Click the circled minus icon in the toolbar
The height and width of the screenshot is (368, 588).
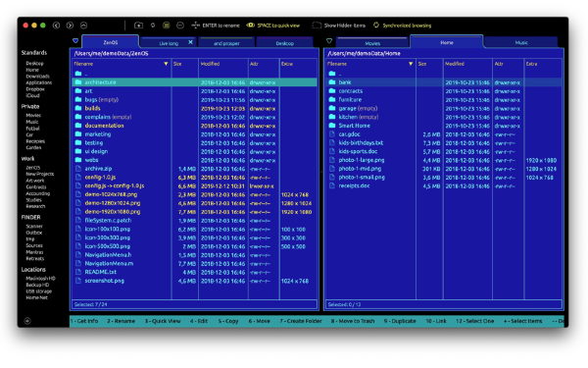click(180, 26)
